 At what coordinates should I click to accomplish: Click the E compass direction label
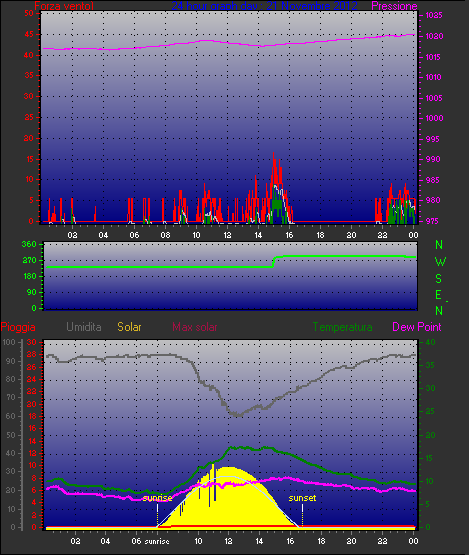point(439,295)
